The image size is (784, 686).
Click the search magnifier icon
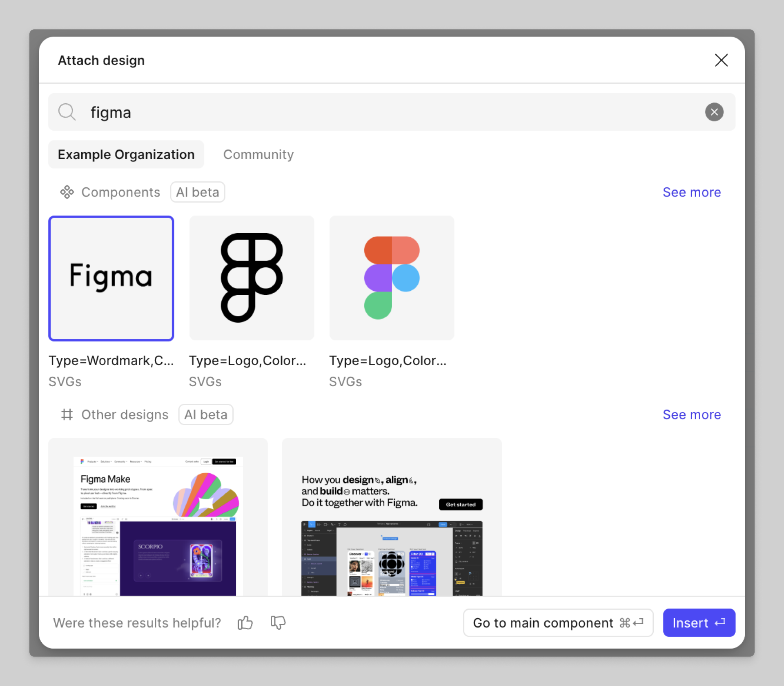click(67, 112)
